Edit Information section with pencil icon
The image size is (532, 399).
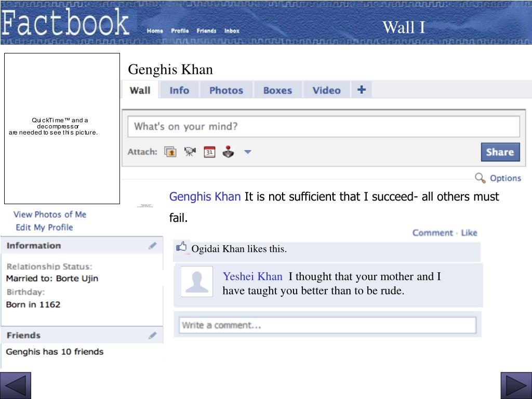153,246
